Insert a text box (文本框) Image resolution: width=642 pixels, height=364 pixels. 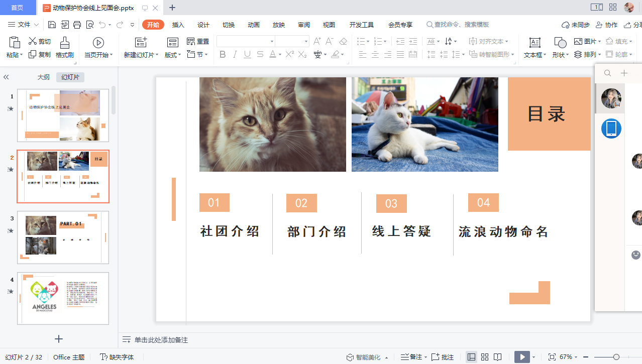click(535, 43)
